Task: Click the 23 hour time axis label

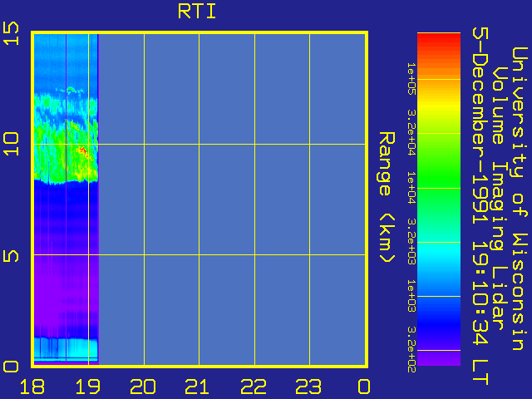Action: [x=308, y=387]
